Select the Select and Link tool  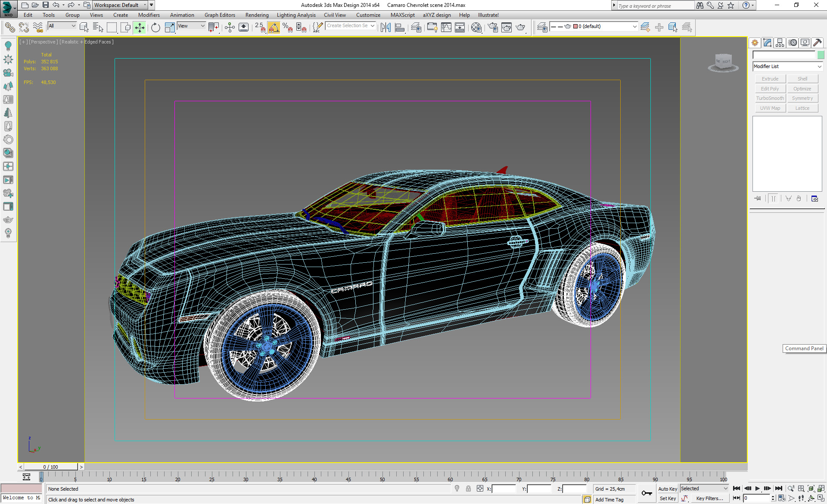tap(9, 28)
